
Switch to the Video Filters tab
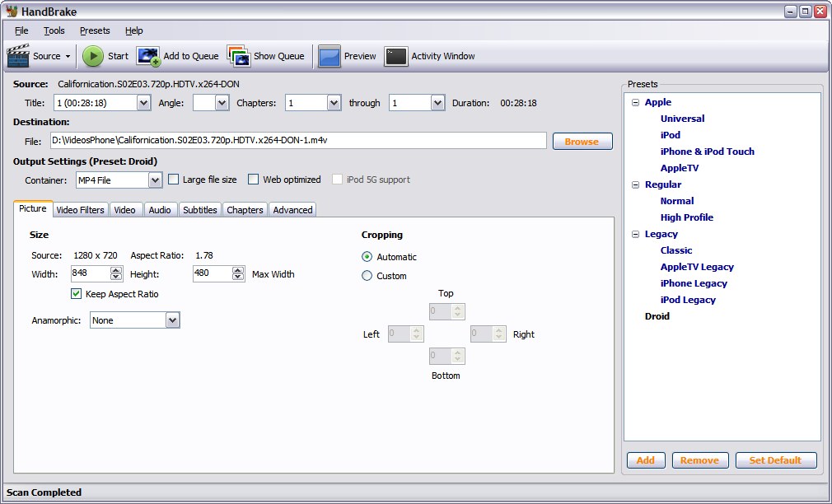[80, 210]
